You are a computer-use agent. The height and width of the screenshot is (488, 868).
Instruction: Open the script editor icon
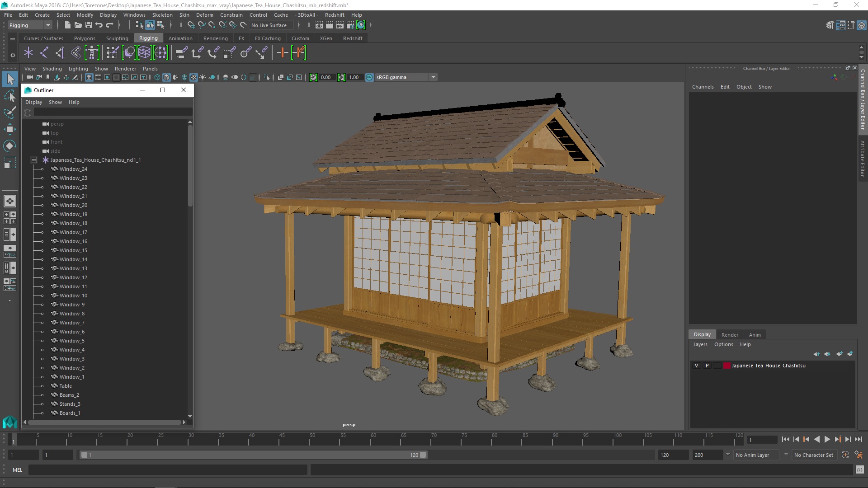coord(859,470)
